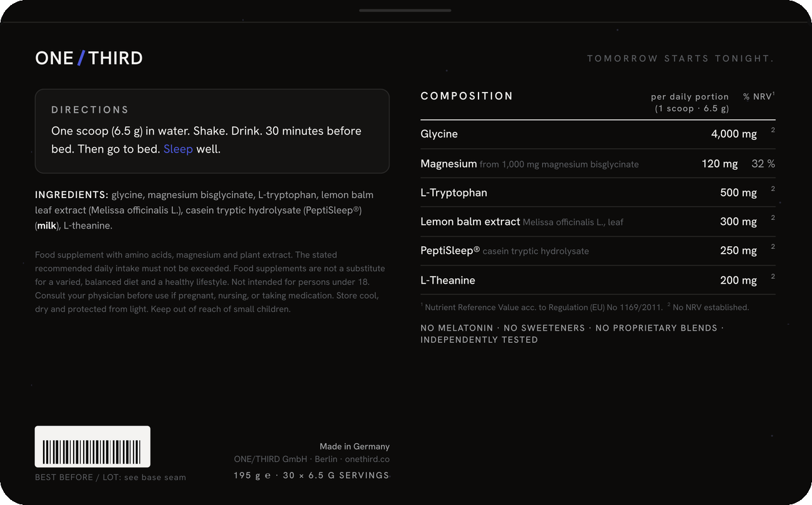Click 'casein tryptic hydrolysate' in the Composition table
The image size is (812, 505).
tap(536, 251)
